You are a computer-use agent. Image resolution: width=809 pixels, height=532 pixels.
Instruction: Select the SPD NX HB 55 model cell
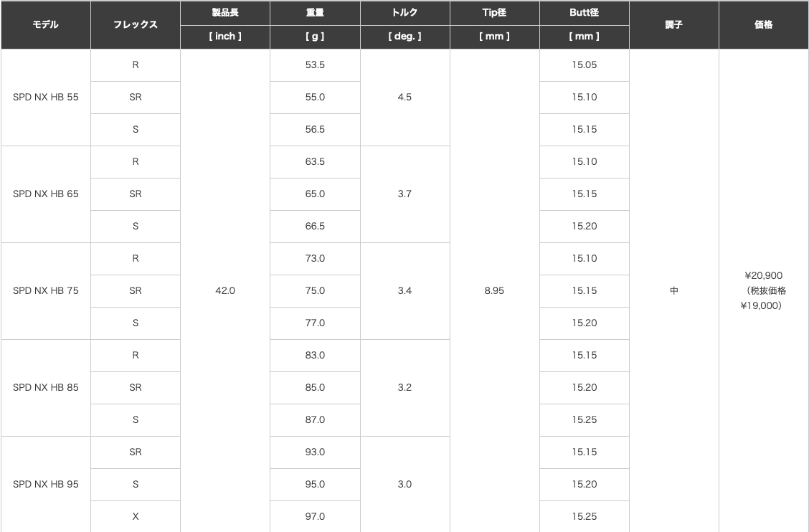(45, 98)
